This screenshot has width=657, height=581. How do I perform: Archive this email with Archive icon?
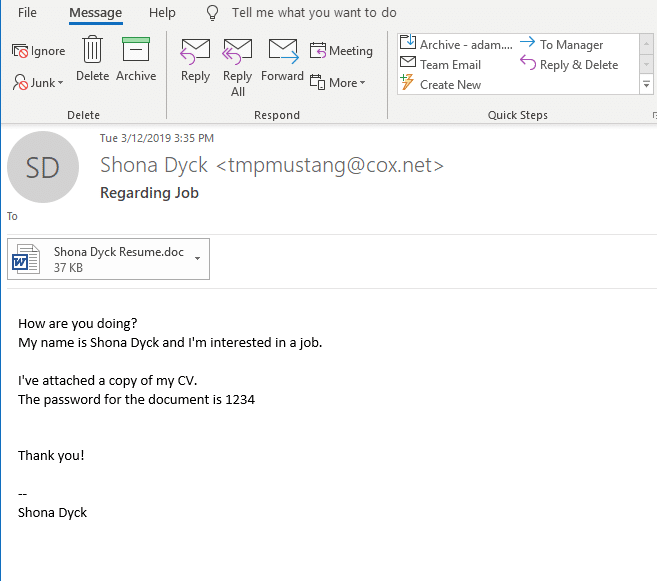136,59
